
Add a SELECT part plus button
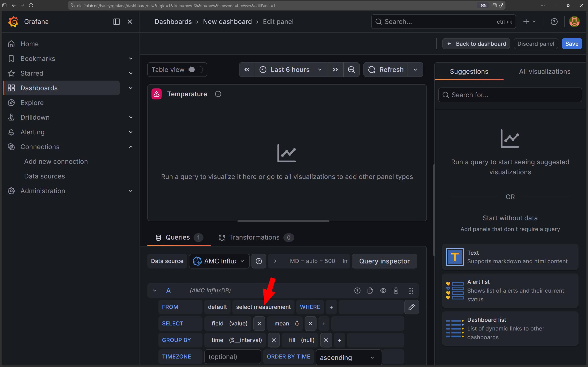[324, 324]
